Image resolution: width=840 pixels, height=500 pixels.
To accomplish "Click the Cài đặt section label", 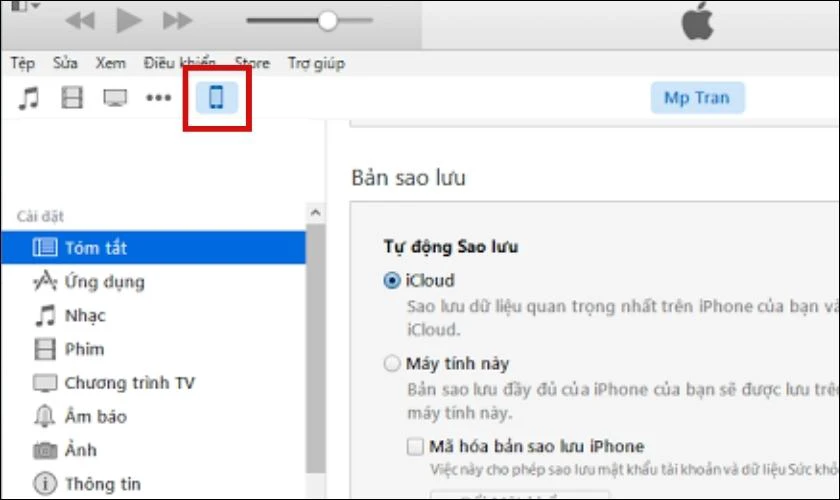I will [40, 217].
